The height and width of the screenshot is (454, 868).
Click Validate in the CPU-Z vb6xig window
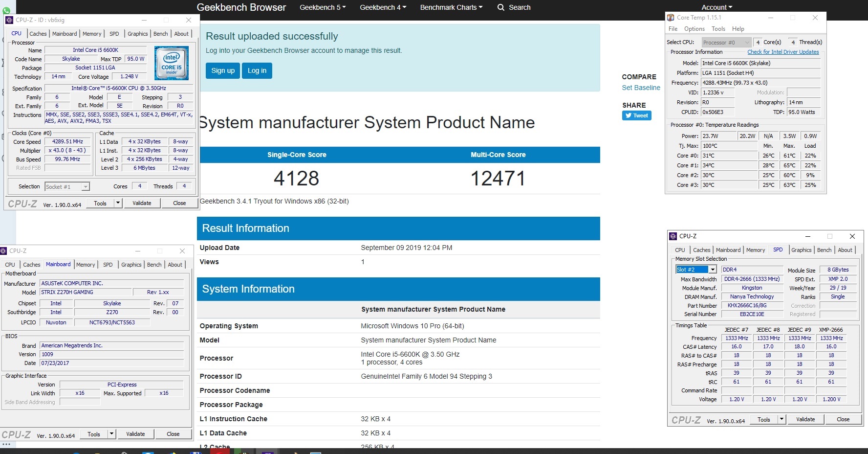(x=142, y=203)
